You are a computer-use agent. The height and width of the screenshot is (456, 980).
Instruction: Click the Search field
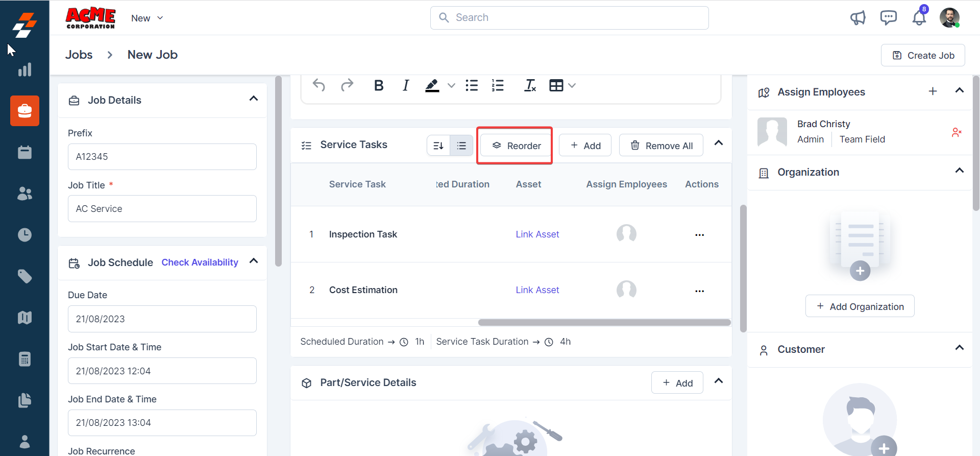(570, 18)
